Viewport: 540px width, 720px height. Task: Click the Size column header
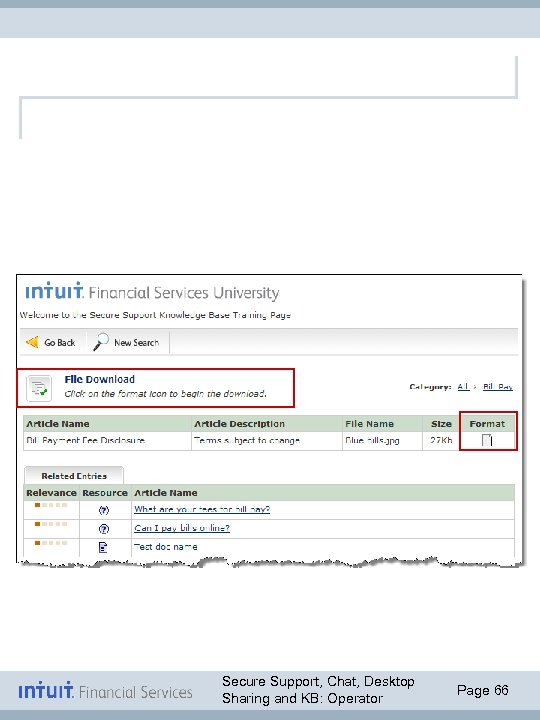click(x=441, y=424)
